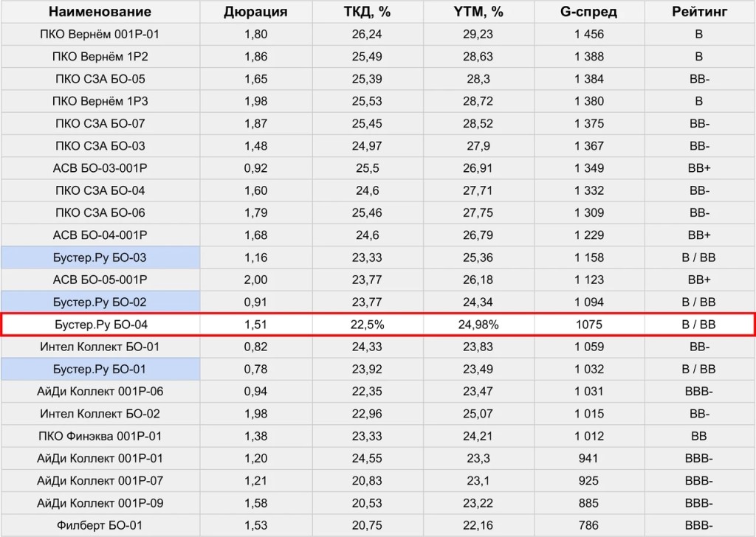Select the "ПКО СЗА БО-06" name cell
Viewport: 756px width, 537px height.
click(x=100, y=213)
